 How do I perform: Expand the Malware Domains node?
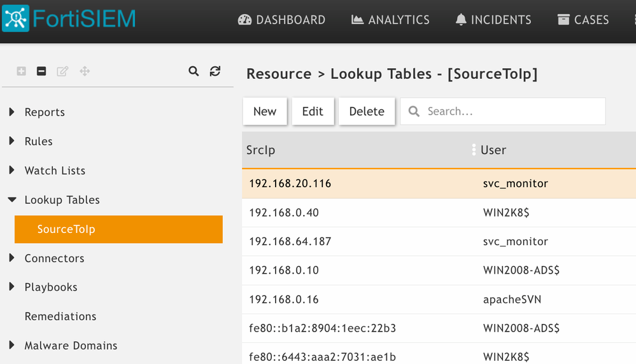(12, 346)
